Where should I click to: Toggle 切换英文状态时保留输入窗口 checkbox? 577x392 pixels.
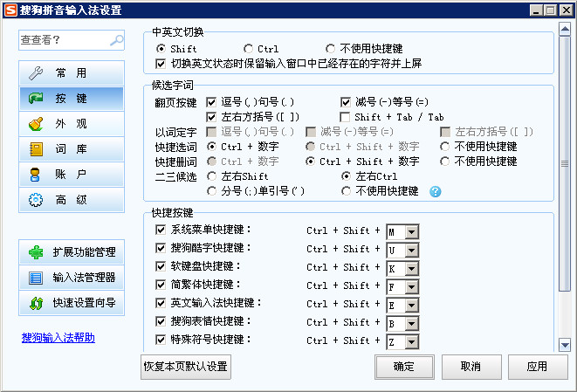[x=161, y=64]
